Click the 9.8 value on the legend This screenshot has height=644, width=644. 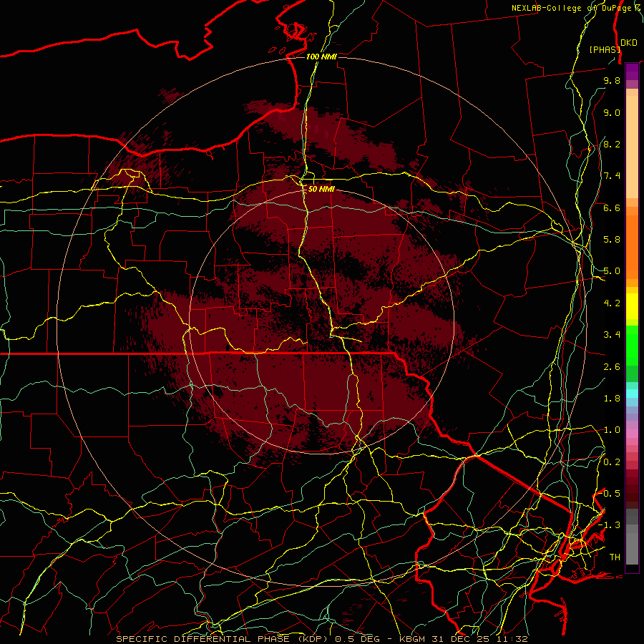click(612, 80)
